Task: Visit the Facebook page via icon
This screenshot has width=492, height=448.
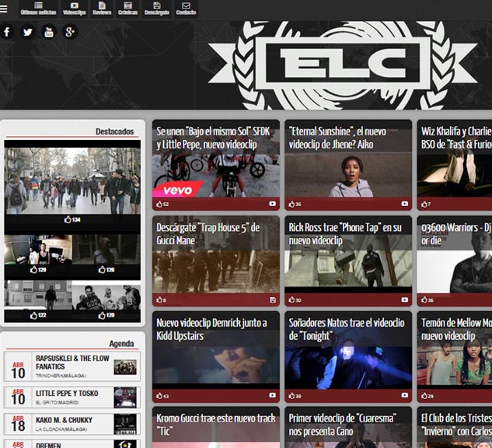Action: click(6, 32)
